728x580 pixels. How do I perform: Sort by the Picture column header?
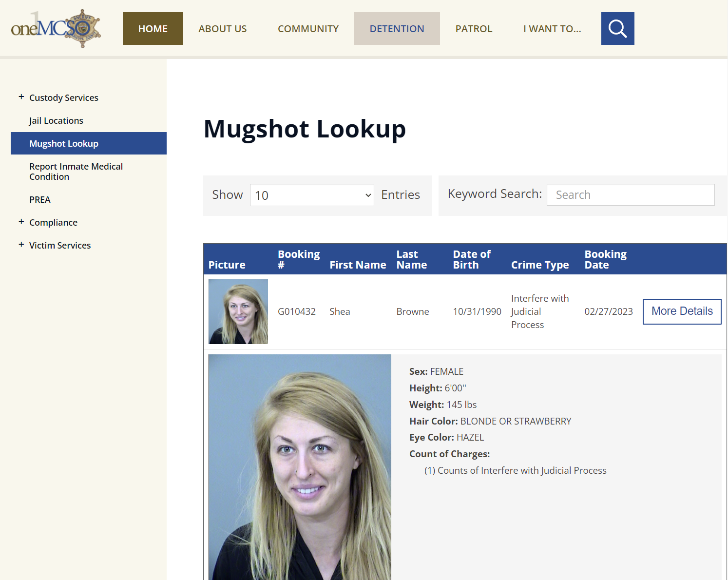227,265
